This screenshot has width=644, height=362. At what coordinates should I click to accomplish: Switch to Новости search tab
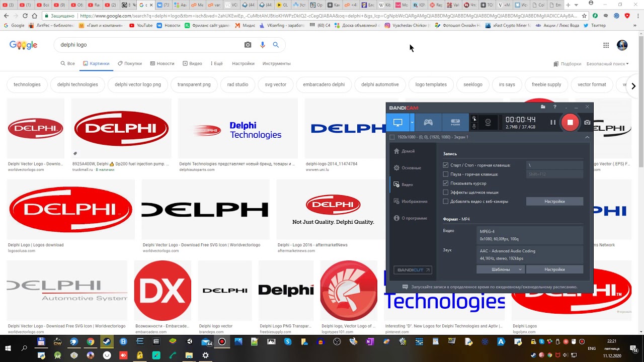(x=162, y=64)
